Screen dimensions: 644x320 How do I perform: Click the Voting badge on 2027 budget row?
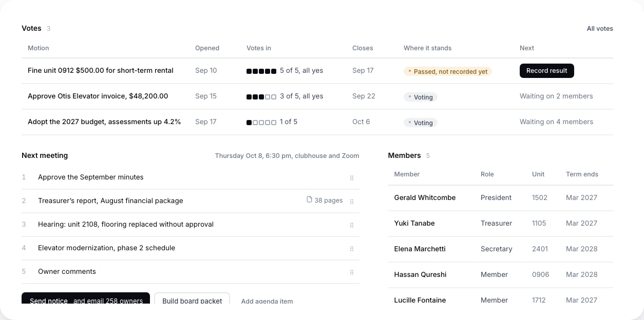[x=421, y=123]
